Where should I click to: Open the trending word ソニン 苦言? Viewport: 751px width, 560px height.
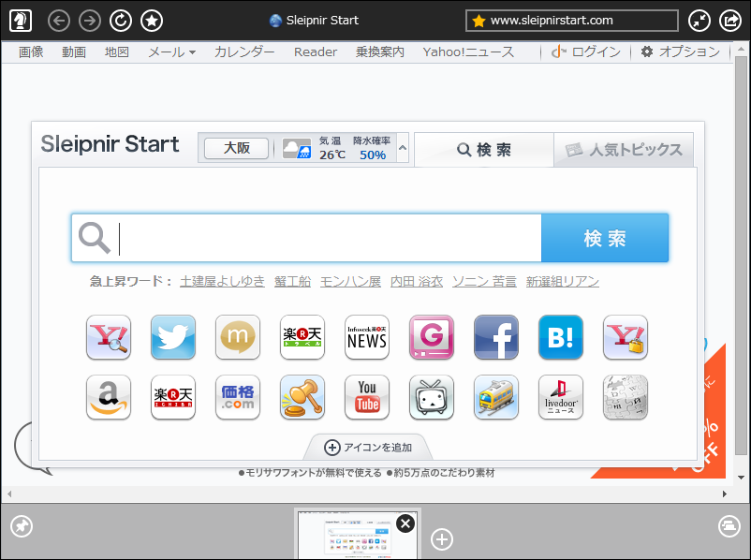pos(484,281)
